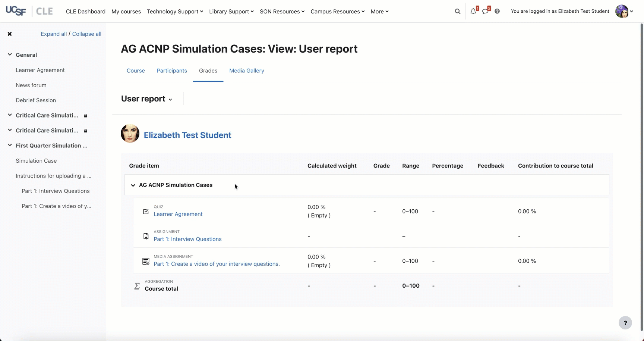Image resolution: width=644 pixels, height=341 pixels.
Task: Click the floating help button at bottom right
Action: coord(625,323)
